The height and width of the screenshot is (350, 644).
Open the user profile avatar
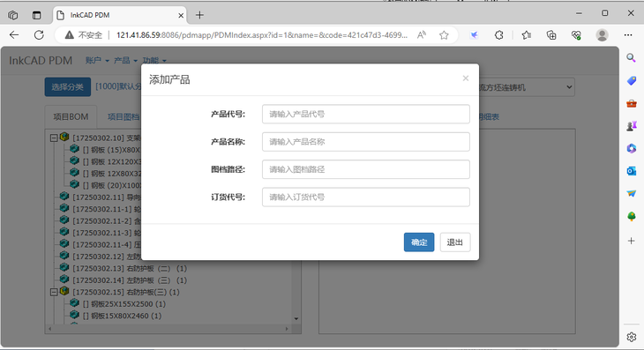tap(603, 35)
